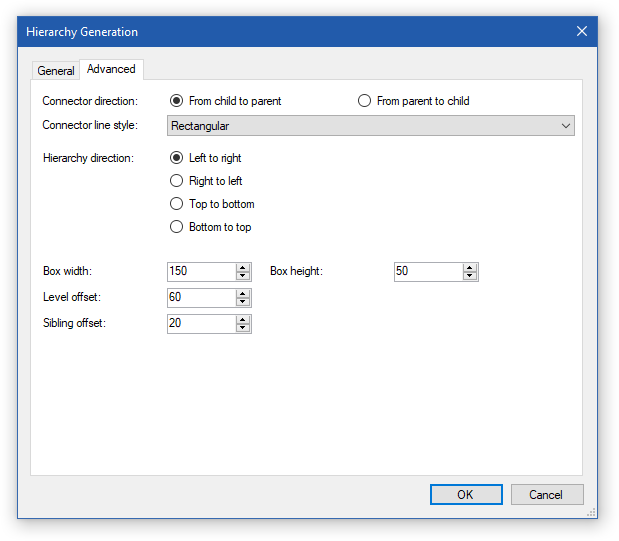Image resolution: width=619 pixels, height=541 pixels.
Task: Click the resize grip in dialog corner
Action: (x=591, y=512)
